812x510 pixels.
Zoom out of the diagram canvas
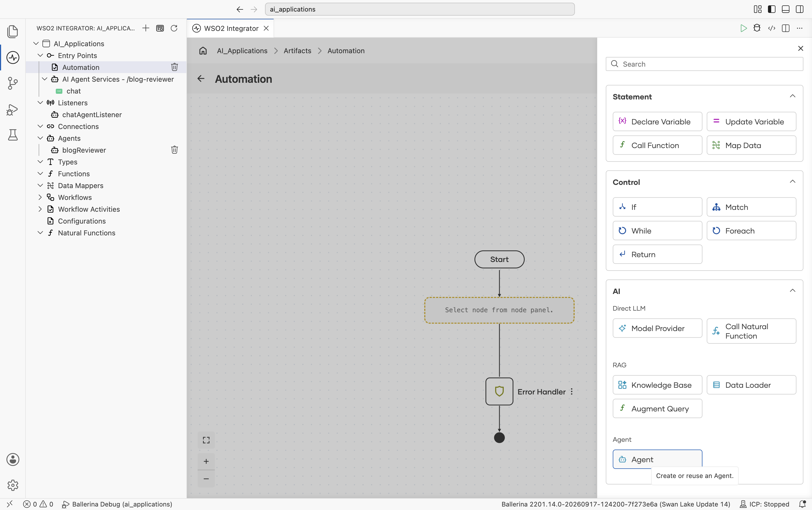pos(206,479)
